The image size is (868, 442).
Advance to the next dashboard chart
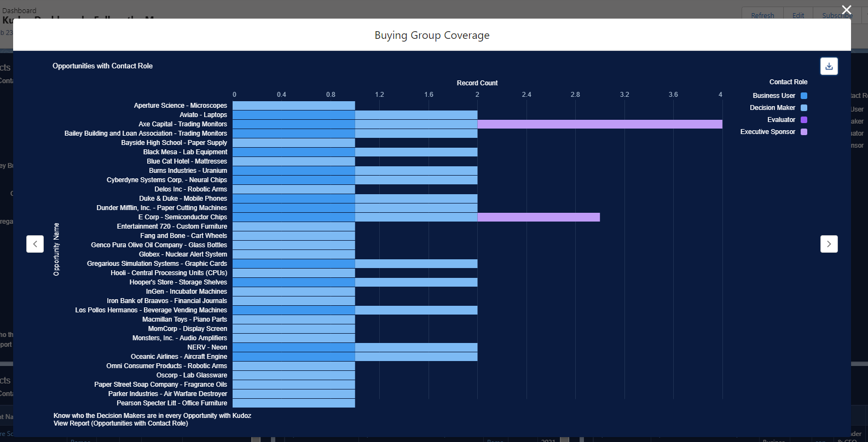829,244
